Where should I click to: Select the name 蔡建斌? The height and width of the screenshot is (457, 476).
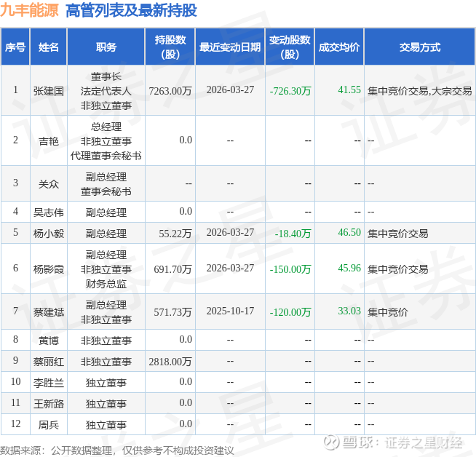tap(49, 312)
